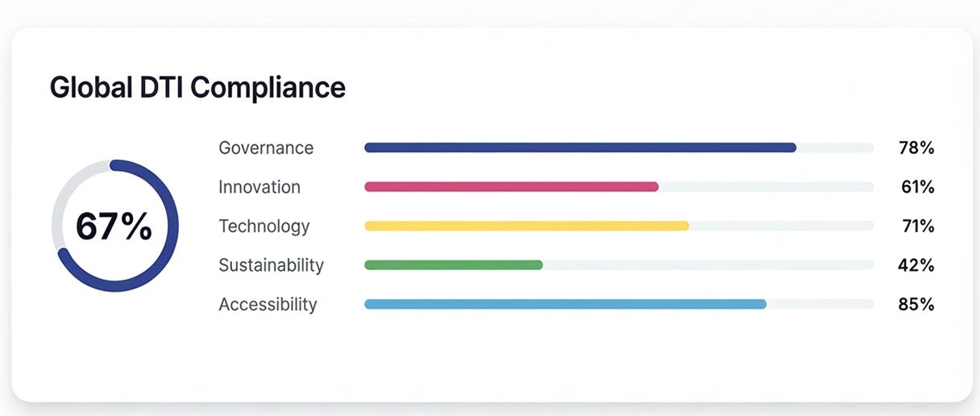980x416 pixels.
Task: Click the Global DTI Compliance heading
Action: pos(197,87)
